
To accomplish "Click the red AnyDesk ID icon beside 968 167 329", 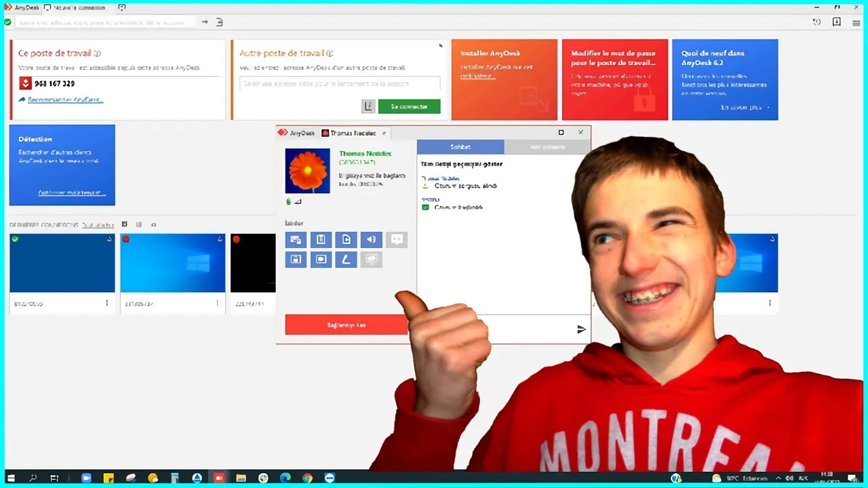I will 25,83.
